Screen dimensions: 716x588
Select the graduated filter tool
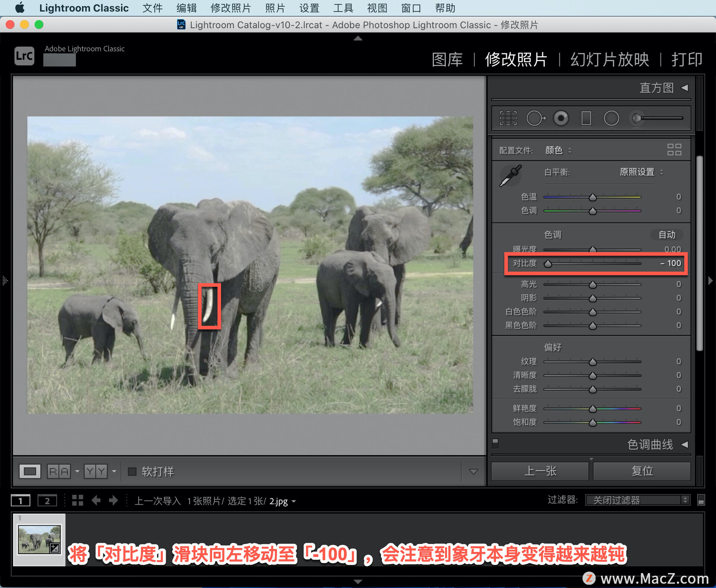tap(586, 119)
